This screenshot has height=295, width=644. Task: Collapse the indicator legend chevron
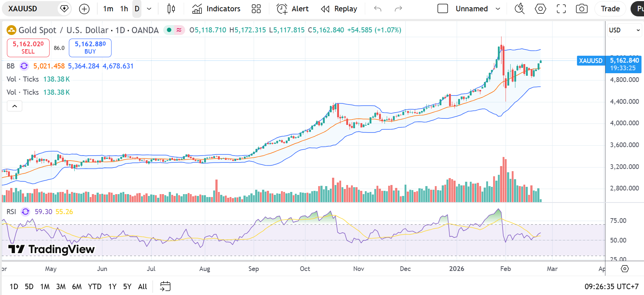click(x=15, y=106)
